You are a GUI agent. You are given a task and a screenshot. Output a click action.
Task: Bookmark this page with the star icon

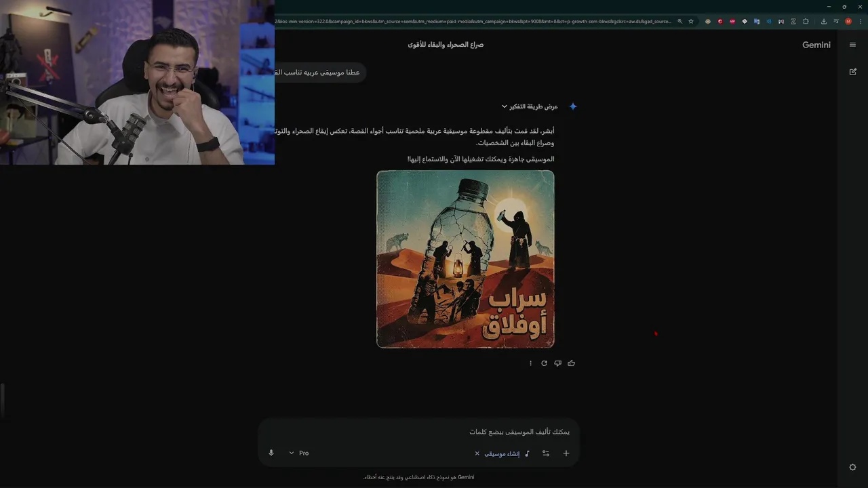[x=691, y=21]
